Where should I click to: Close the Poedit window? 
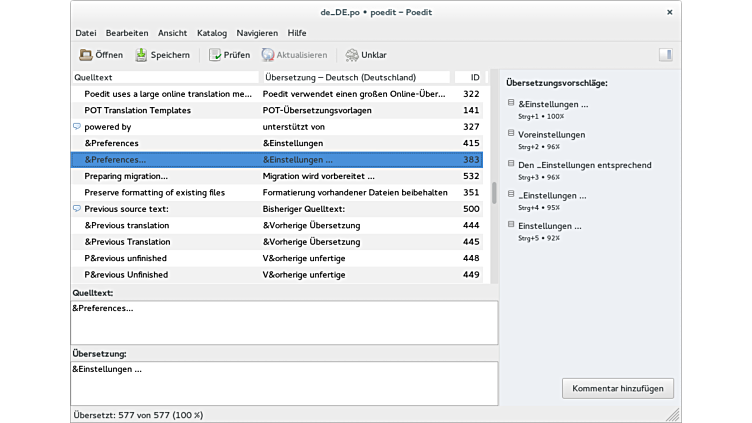pos(670,12)
